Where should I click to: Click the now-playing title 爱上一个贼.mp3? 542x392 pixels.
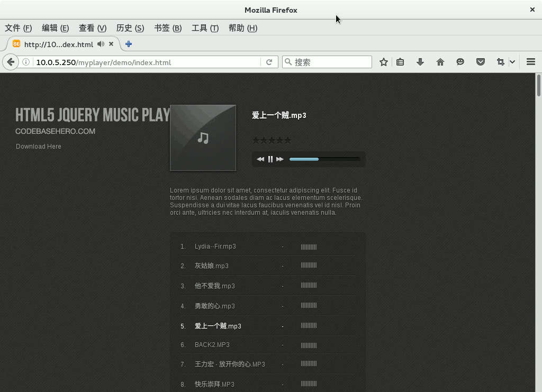pyautogui.click(x=279, y=115)
